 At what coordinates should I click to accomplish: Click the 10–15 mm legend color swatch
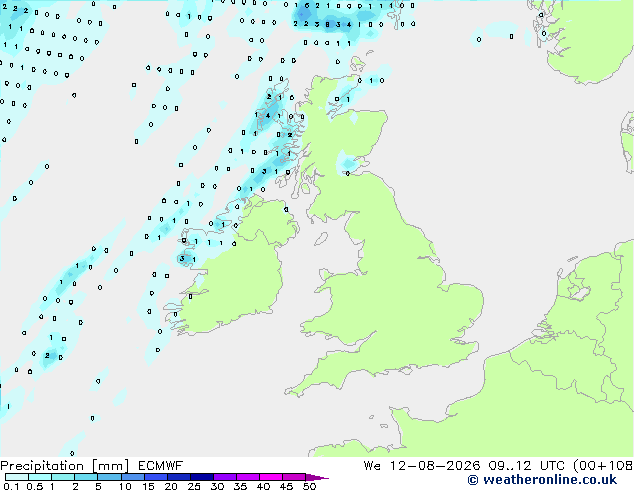[x=133, y=477]
